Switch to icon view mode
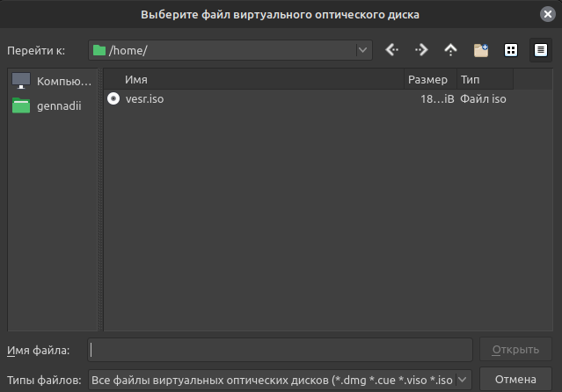Image resolution: width=562 pixels, height=392 pixels. 510,50
